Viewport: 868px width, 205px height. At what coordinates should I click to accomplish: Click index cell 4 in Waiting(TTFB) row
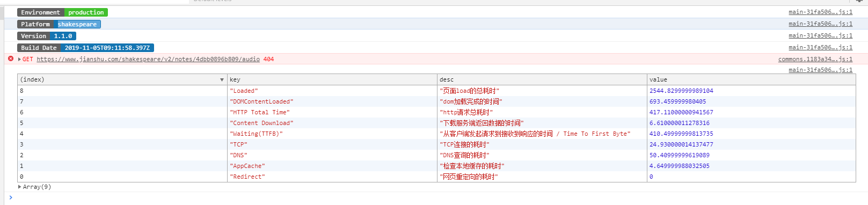tap(122, 134)
